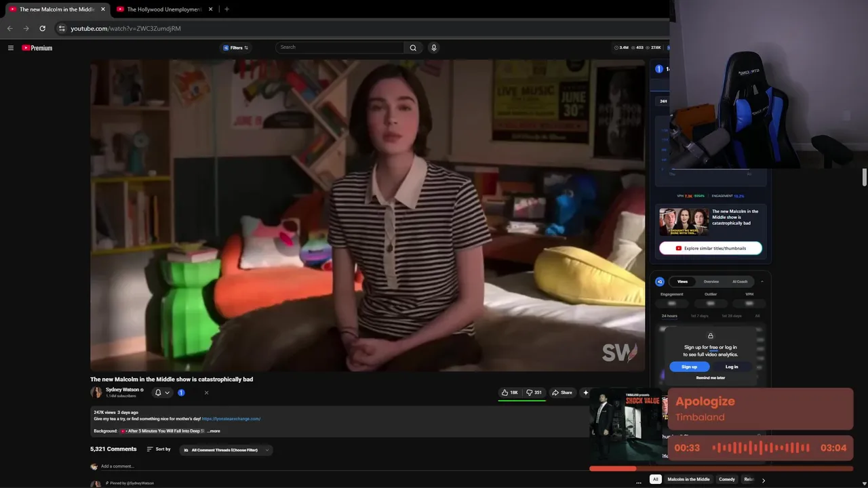Image resolution: width=868 pixels, height=488 pixels.
Task: Click Sign up button
Action: point(689,367)
